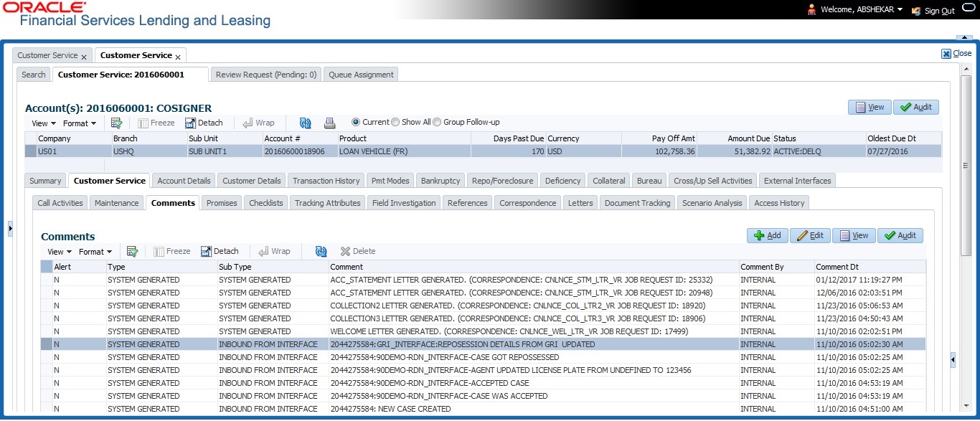Screen dimensions: 980x421
Task: Select the Group Follow-up radio button
Action: click(438, 122)
